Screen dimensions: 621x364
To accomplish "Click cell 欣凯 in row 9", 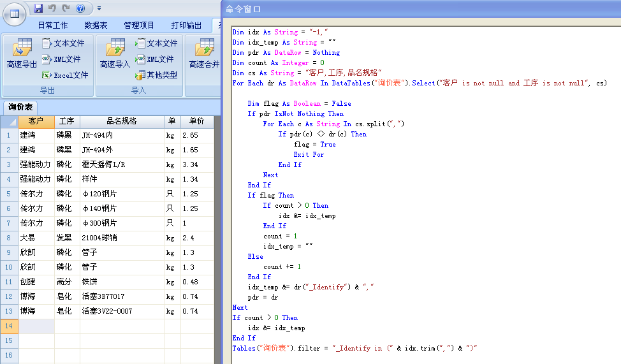I will point(36,252).
